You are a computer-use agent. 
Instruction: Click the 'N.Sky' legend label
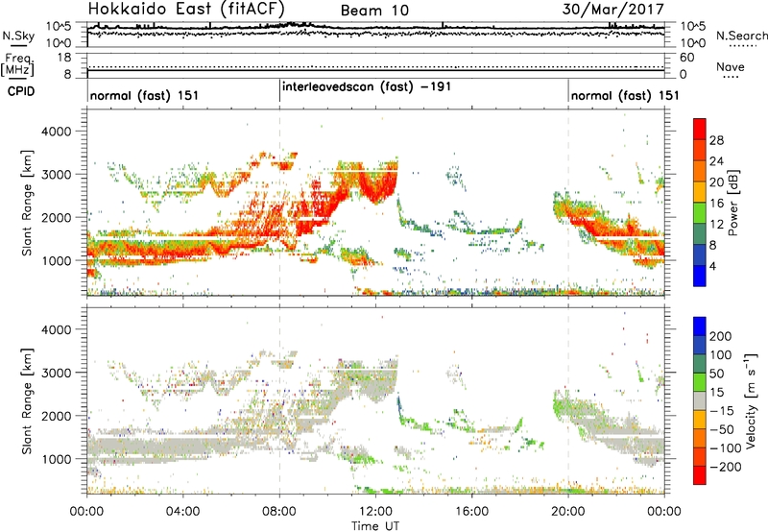(x=18, y=36)
